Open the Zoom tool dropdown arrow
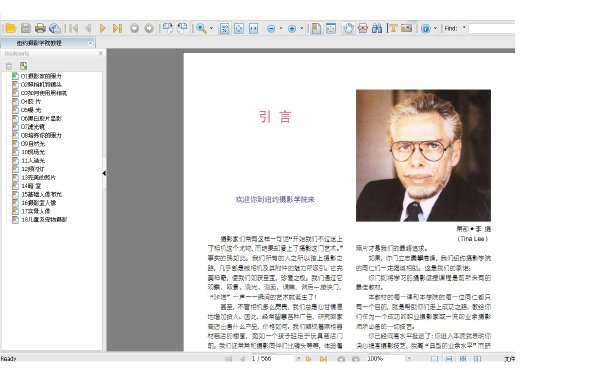600x375 pixels. pyautogui.click(x=211, y=28)
